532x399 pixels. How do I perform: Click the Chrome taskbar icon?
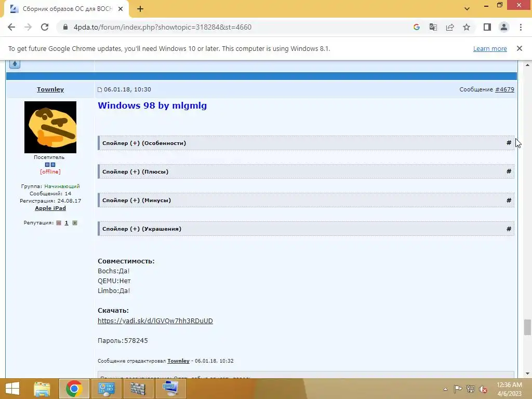point(74,389)
